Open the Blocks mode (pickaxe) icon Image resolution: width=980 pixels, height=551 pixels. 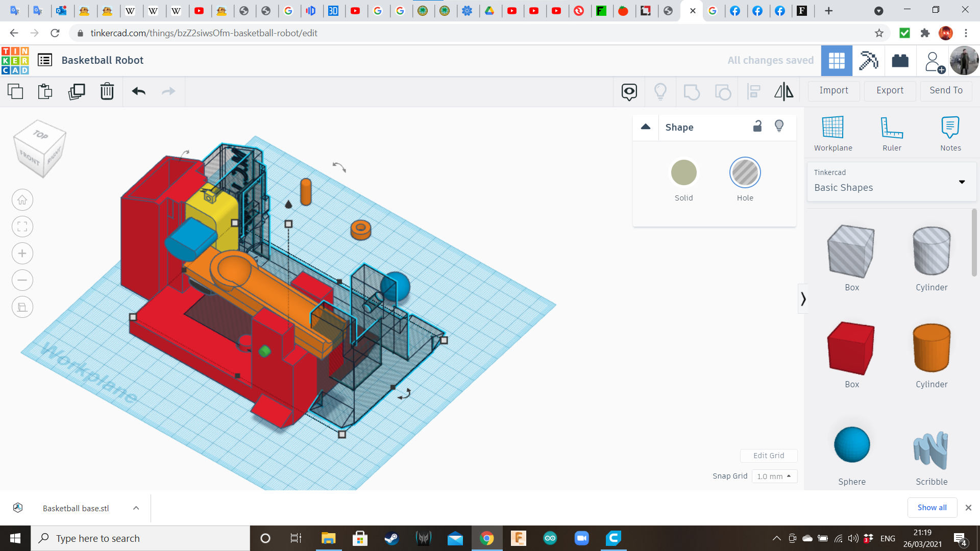coord(868,61)
